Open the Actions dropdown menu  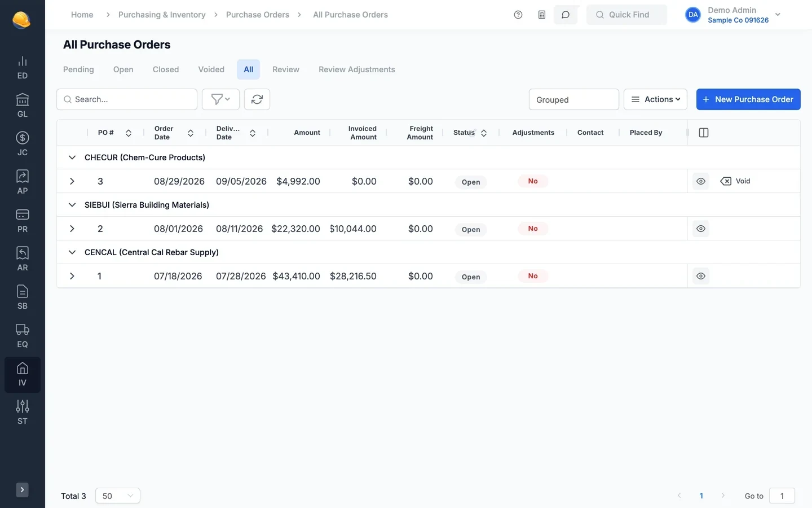(x=655, y=99)
